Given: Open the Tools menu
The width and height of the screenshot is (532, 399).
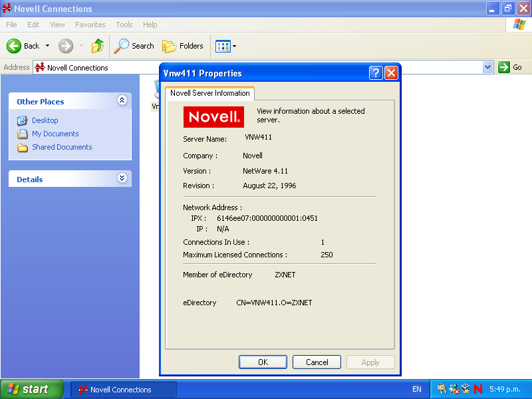Looking at the screenshot, I should pyautogui.click(x=124, y=25).
